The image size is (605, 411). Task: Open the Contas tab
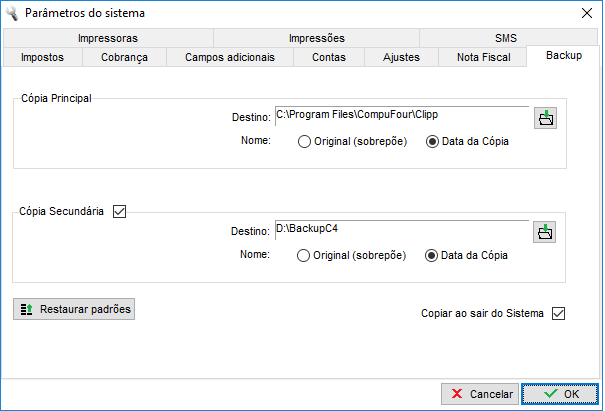coord(329,57)
